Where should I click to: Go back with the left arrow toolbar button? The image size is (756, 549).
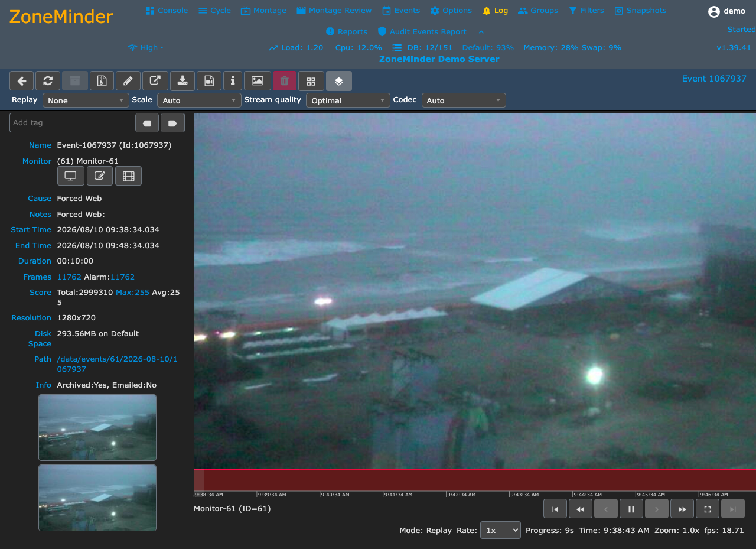click(x=22, y=81)
